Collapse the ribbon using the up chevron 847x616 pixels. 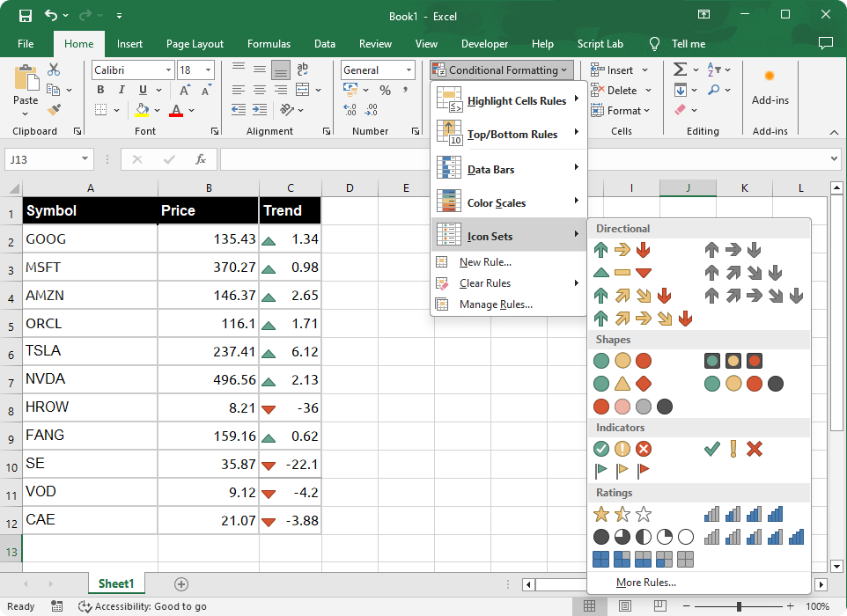(x=834, y=132)
